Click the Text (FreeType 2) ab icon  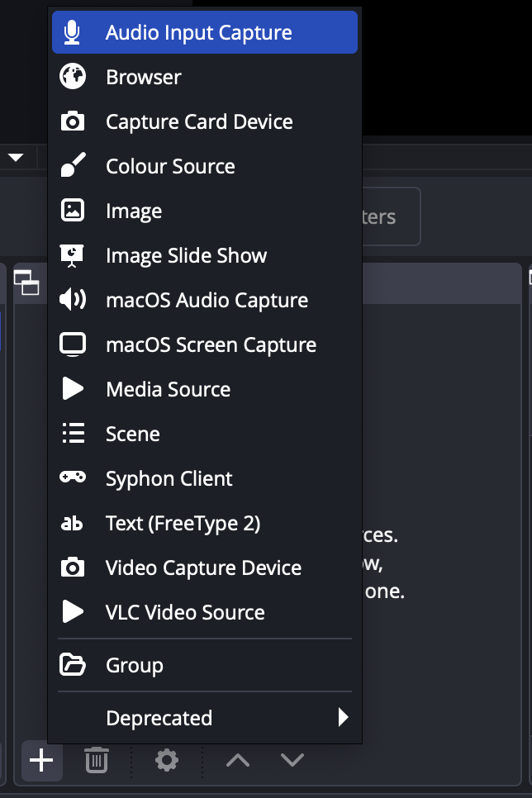[x=74, y=523]
